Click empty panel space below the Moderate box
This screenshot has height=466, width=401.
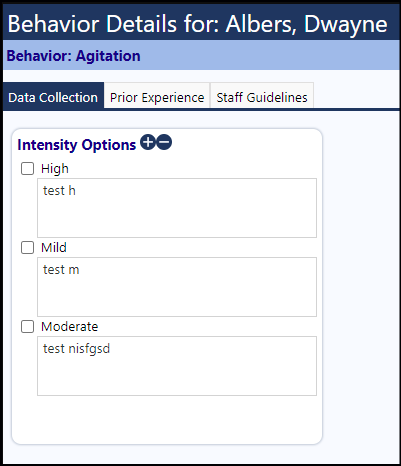click(167, 420)
